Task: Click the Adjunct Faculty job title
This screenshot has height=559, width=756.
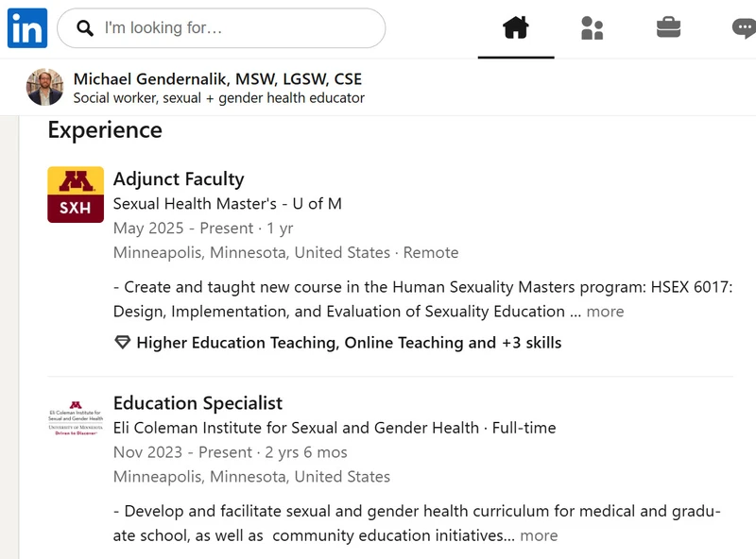Action: coord(179,178)
